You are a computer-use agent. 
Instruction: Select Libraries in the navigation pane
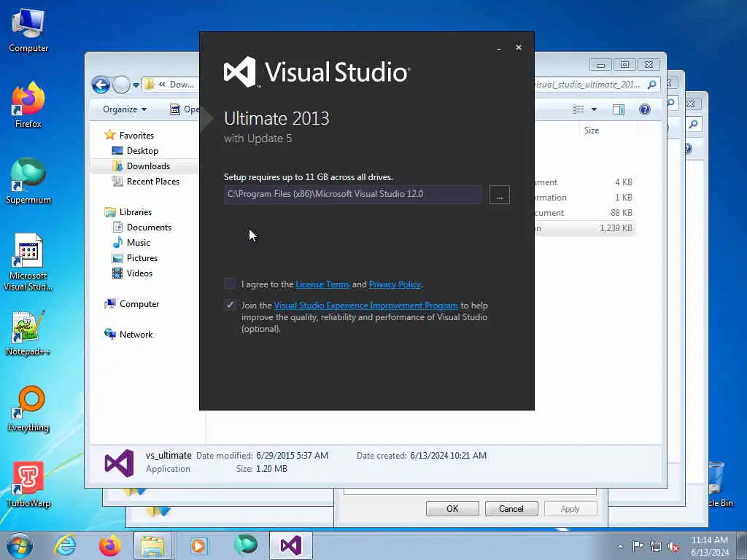click(135, 212)
